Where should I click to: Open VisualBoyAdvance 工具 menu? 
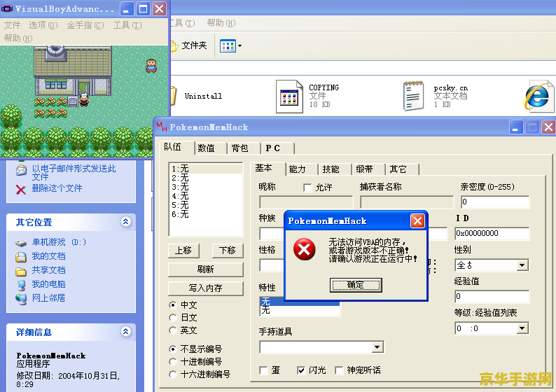coord(127,25)
